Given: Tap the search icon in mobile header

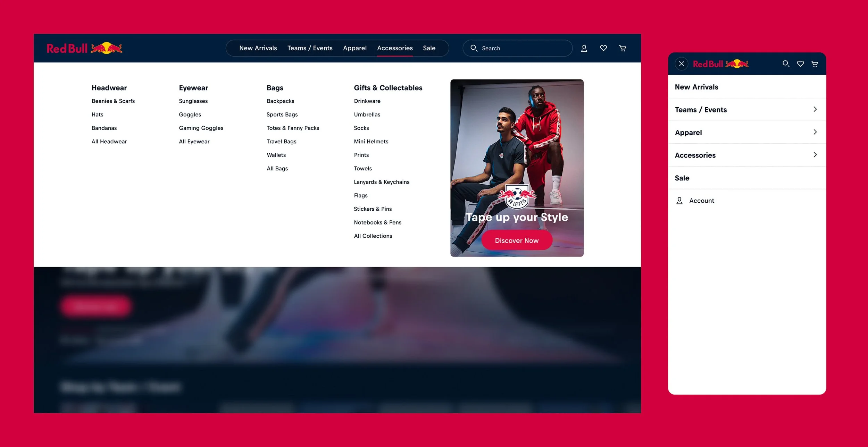Looking at the screenshot, I should 786,64.
